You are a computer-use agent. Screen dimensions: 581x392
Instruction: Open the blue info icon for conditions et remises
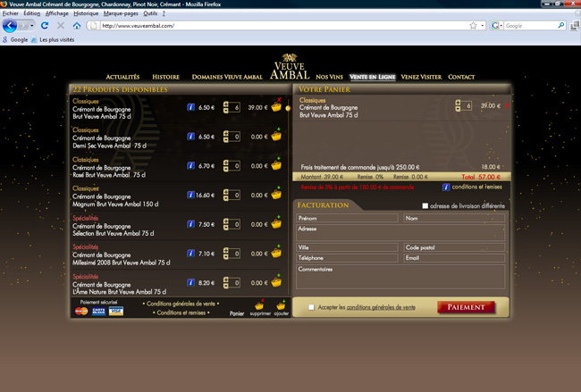point(446,187)
